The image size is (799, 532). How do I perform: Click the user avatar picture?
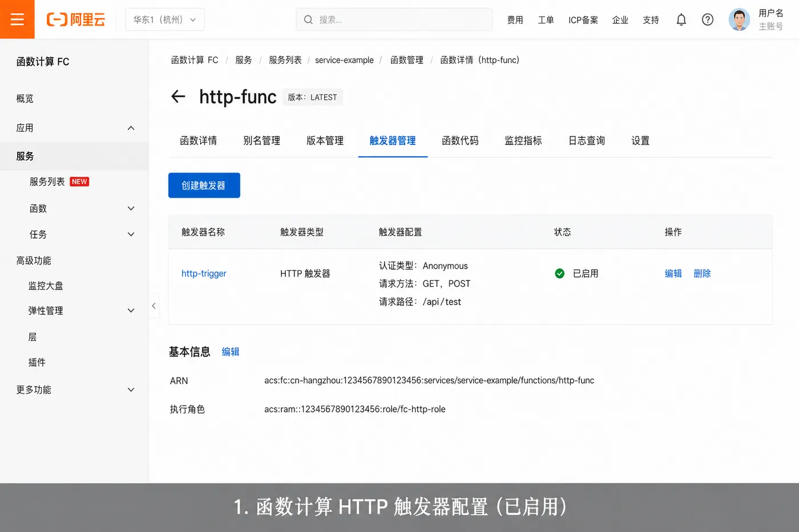pos(739,20)
